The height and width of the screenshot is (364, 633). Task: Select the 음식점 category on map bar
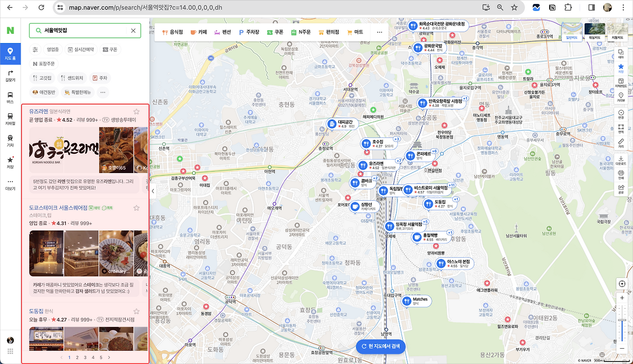(x=173, y=32)
